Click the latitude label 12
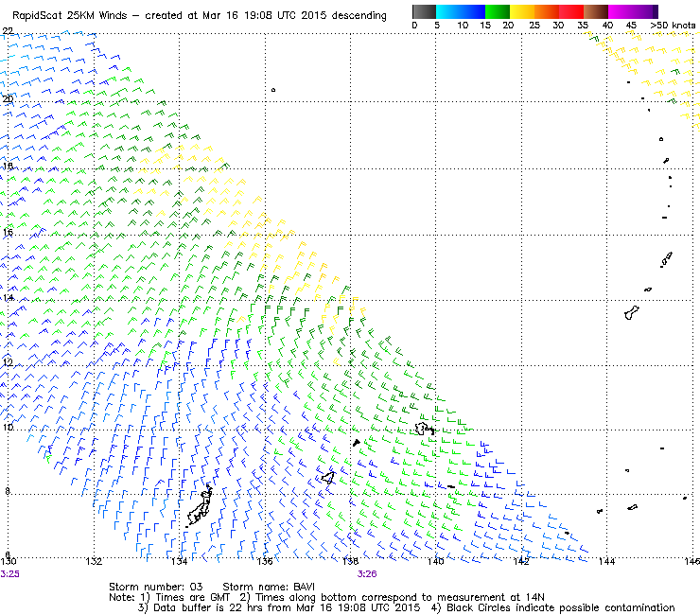 [8, 362]
